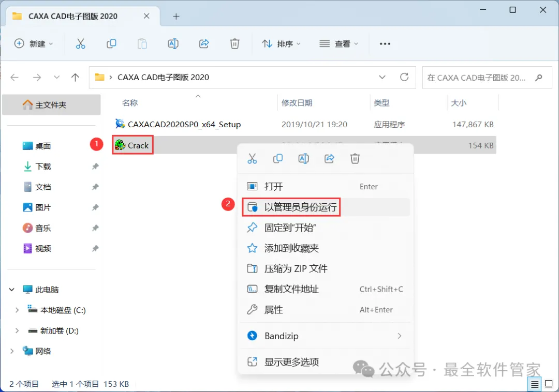This screenshot has width=559, height=392.
Task: Delete via the context menu trash icon
Action: (x=355, y=158)
